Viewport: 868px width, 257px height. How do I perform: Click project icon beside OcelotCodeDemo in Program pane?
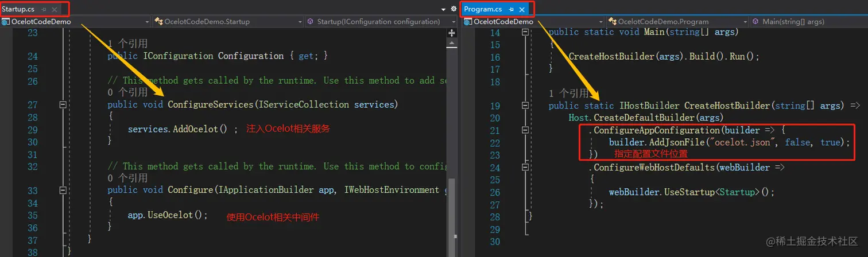(x=468, y=22)
